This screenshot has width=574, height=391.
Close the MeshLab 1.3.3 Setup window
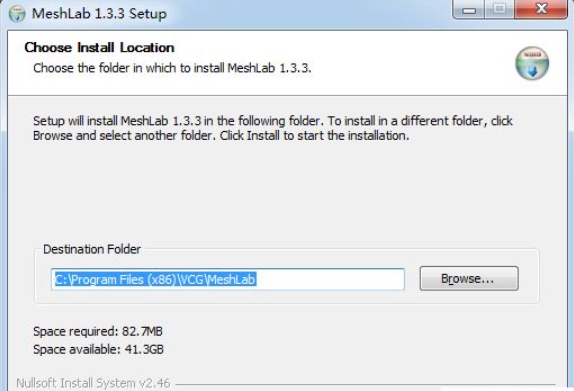tap(541, 10)
